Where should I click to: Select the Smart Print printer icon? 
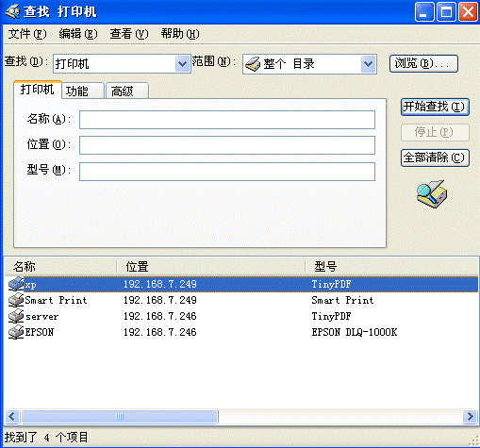point(16,300)
